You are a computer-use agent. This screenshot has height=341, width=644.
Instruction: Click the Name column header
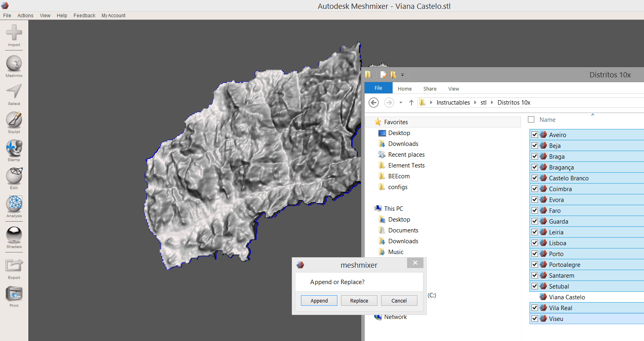[548, 120]
